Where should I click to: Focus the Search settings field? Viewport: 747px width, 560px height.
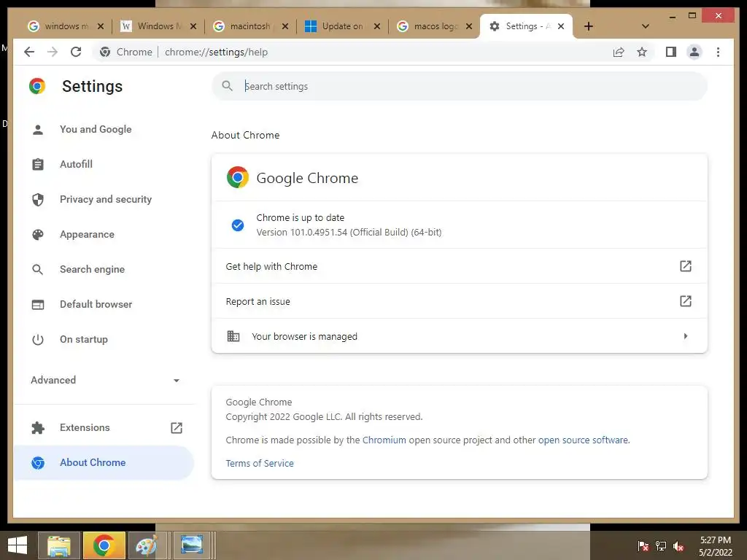[x=460, y=86]
